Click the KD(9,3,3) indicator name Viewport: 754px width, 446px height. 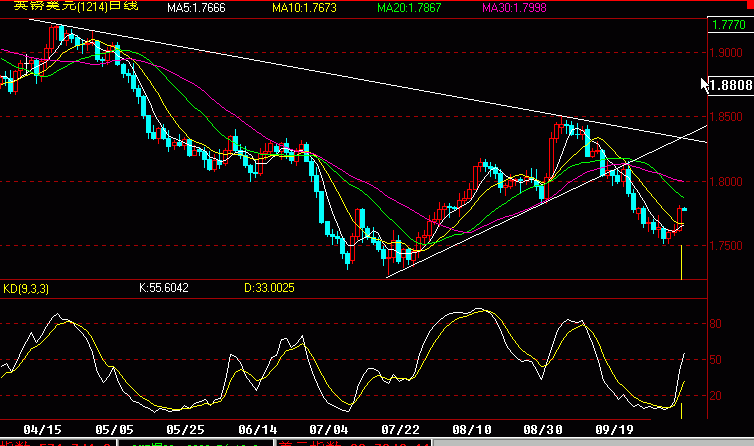tap(26, 289)
